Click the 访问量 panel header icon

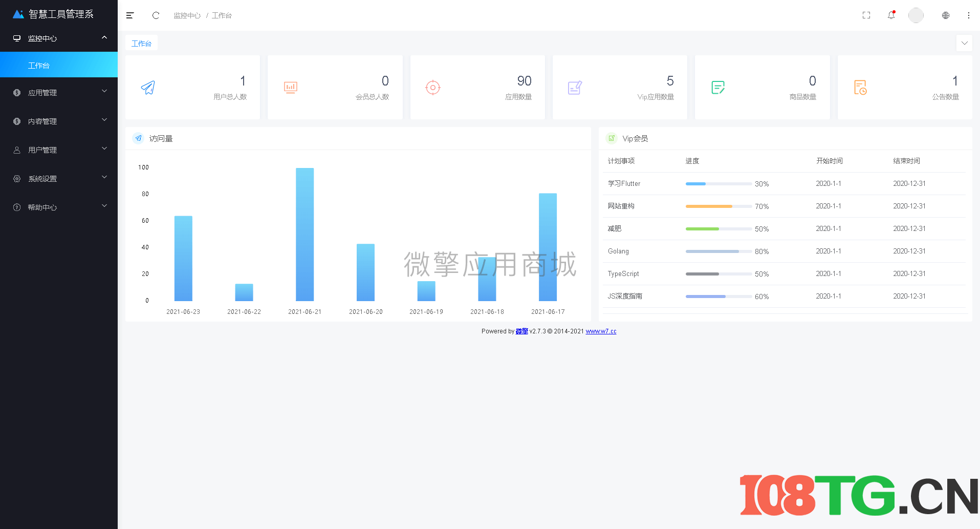click(138, 138)
